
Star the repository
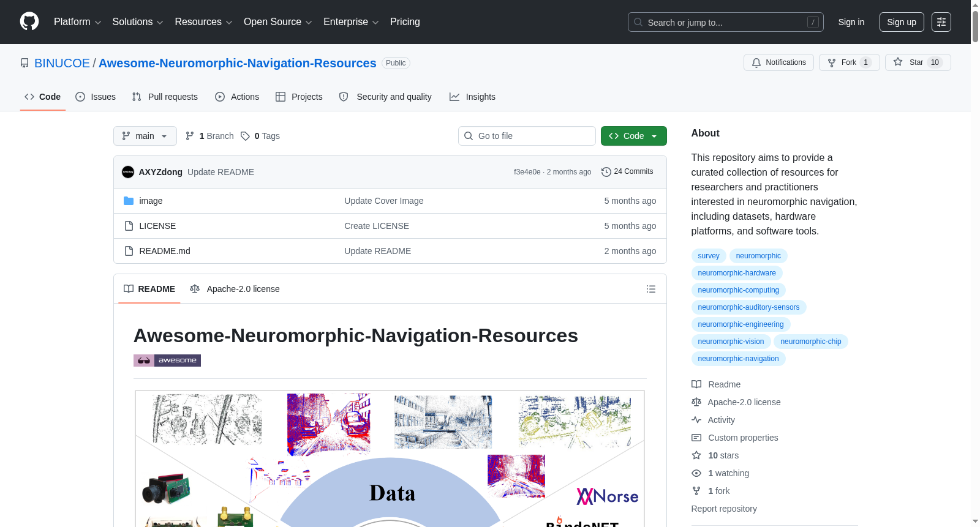click(x=918, y=62)
